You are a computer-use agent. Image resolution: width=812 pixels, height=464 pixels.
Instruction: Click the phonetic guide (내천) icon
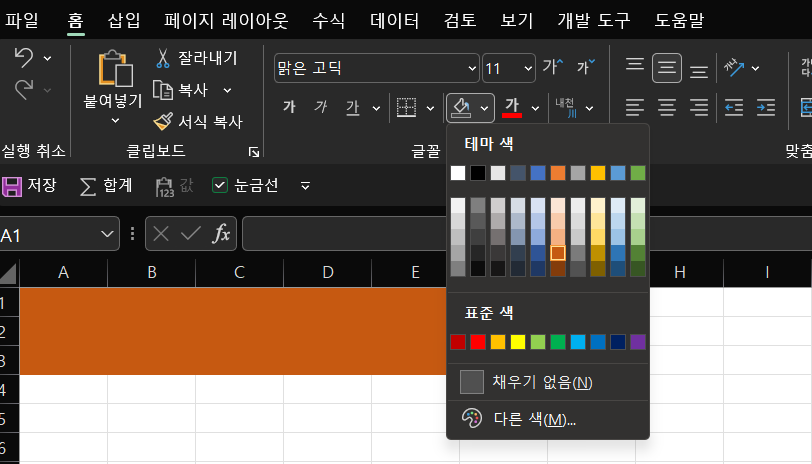pos(566,108)
